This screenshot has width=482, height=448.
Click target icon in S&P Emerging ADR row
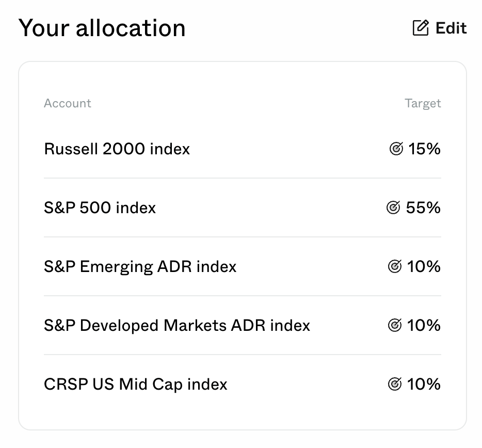tap(395, 266)
